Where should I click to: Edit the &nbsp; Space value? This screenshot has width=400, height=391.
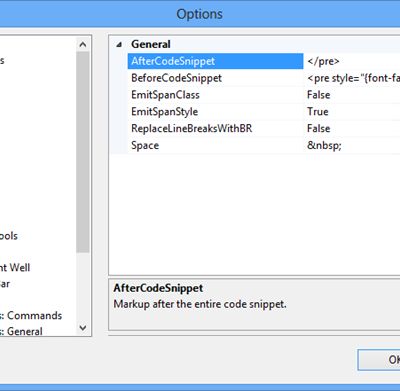point(353,145)
